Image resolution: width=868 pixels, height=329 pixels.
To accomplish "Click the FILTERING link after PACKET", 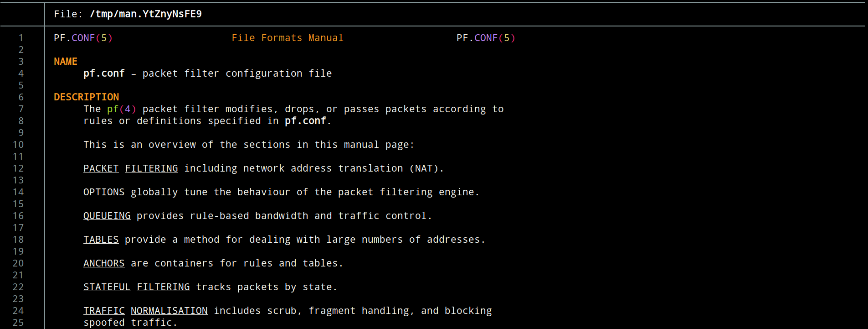I will (151, 168).
